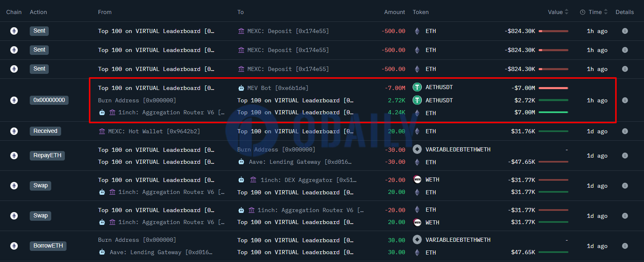Open details info icon for 0x00000000 row

[x=625, y=100]
